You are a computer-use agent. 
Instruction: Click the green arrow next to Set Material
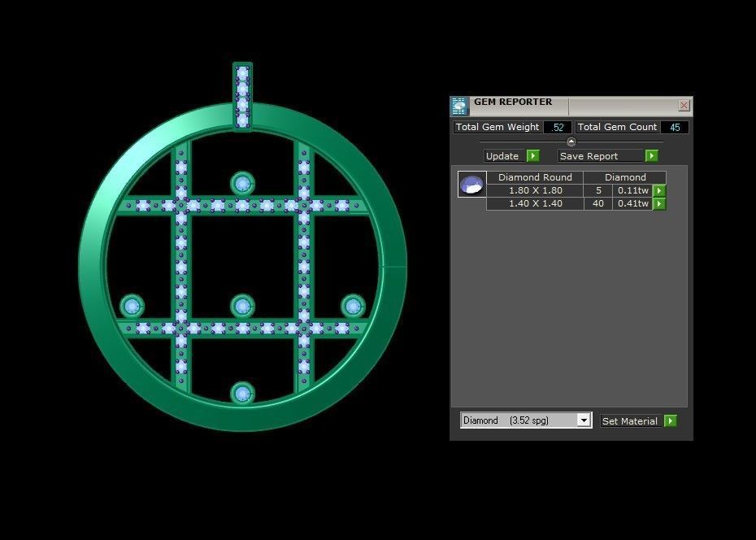pos(669,420)
